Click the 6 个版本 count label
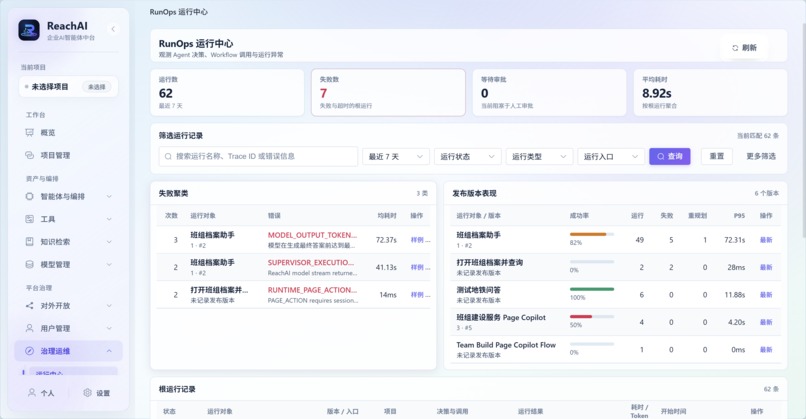806x419 pixels. 766,193
